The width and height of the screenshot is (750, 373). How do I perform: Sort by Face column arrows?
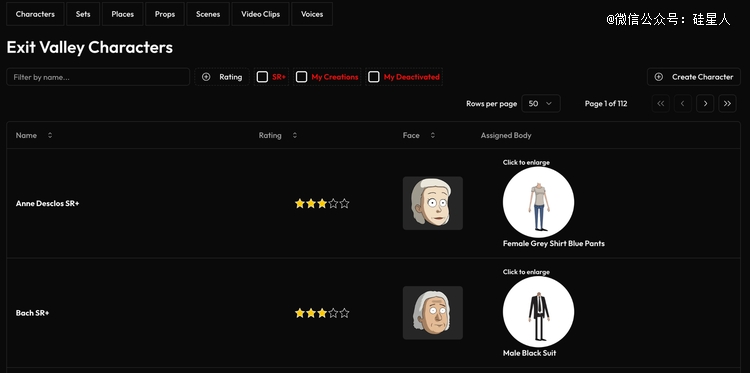[432, 135]
